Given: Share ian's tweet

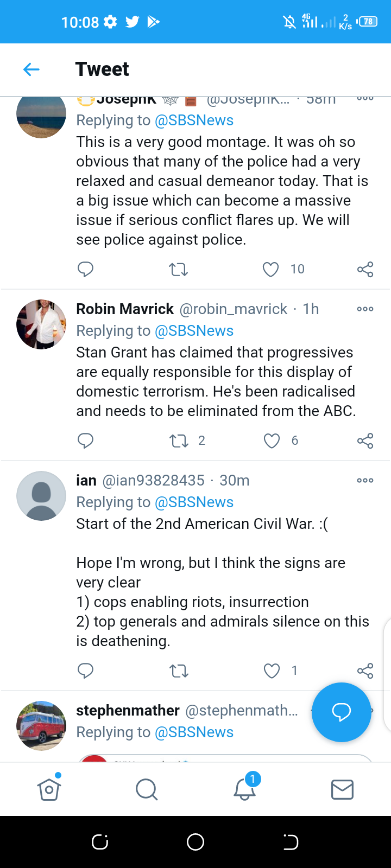Looking at the screenshot, I should click(x=365, y=671).
